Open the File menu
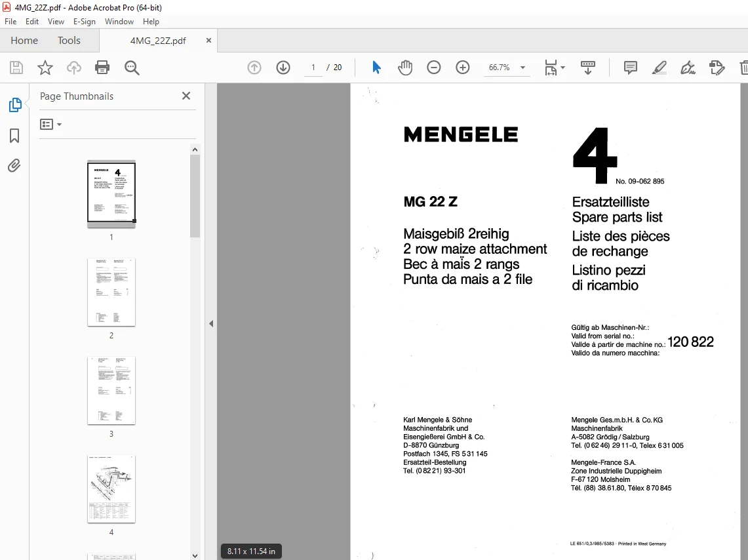The height and width of the screenshot is (560, 748). click(x=10, y=22)
